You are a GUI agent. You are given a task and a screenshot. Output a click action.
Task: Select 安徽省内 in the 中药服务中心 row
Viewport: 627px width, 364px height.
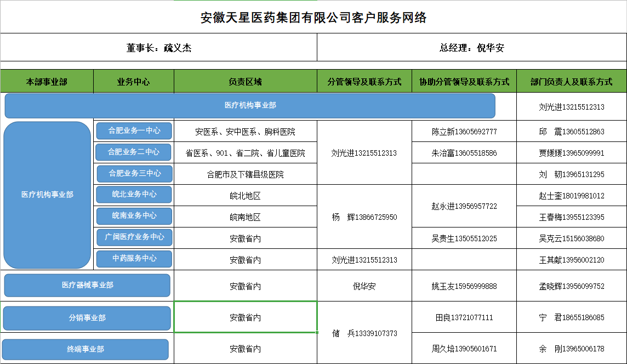[x=246, y=260]
